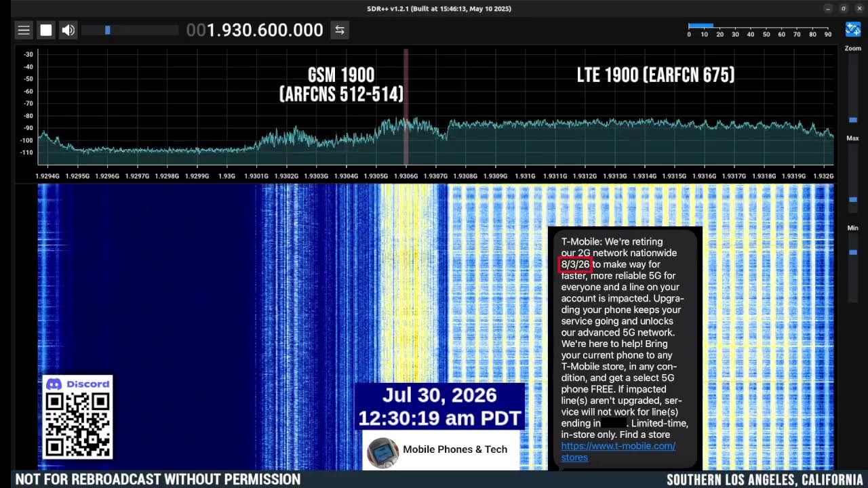Click the 1.931G label on the frequency scale
This screenshot has width=868, height=488.
524,176
